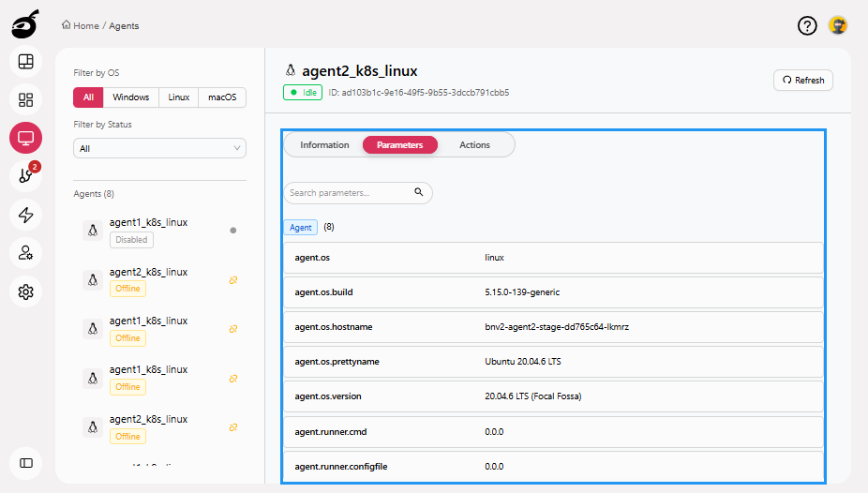Select the agent.os.hostname parameter row
This screenshot has height=493, width=868.
(x=553, y=327)
